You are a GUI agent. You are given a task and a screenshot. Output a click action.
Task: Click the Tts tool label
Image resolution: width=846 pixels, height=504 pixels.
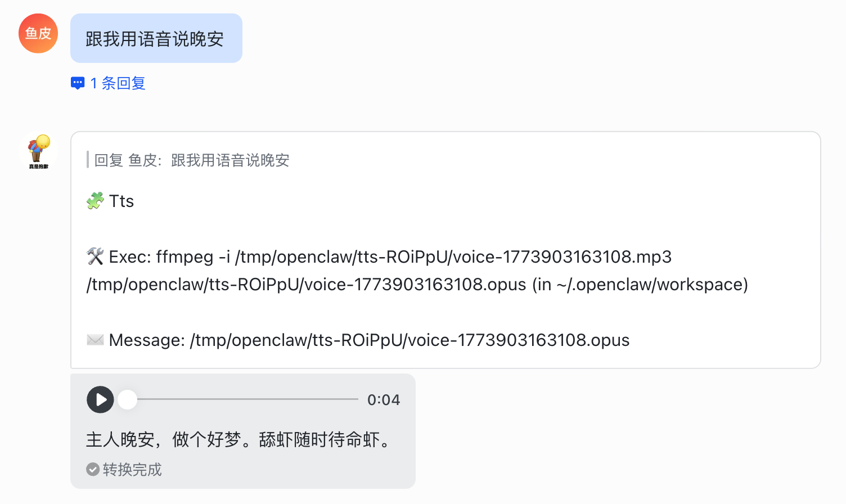121,201
